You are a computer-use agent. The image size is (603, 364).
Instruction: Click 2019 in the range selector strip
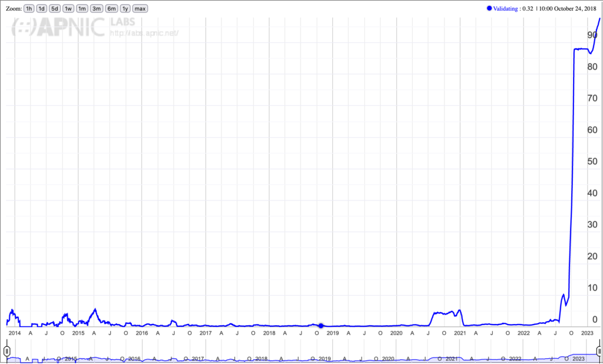pos(324,359)
